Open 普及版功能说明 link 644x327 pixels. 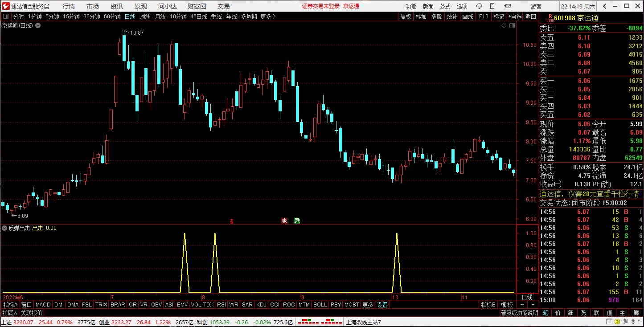click(x=519, y=313)
